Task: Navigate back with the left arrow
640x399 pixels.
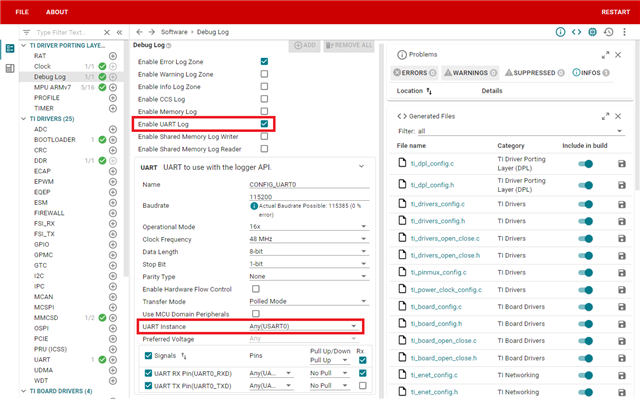Action: 140,32
